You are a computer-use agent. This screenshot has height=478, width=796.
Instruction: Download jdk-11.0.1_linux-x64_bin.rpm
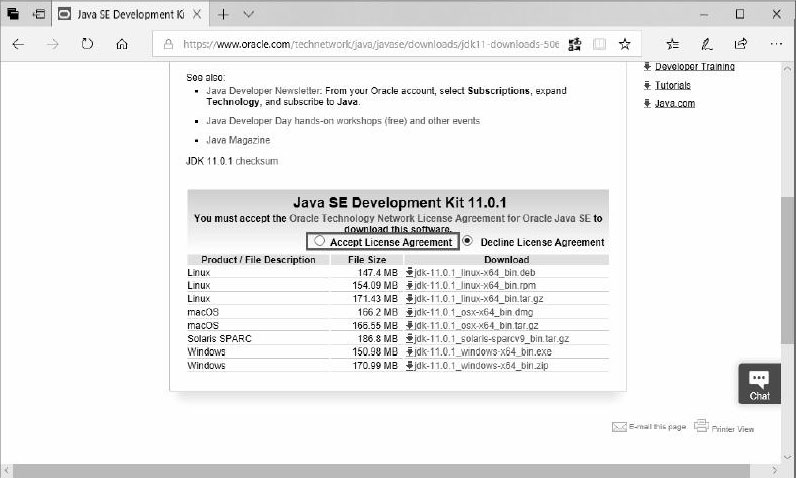tap(475, 285)
